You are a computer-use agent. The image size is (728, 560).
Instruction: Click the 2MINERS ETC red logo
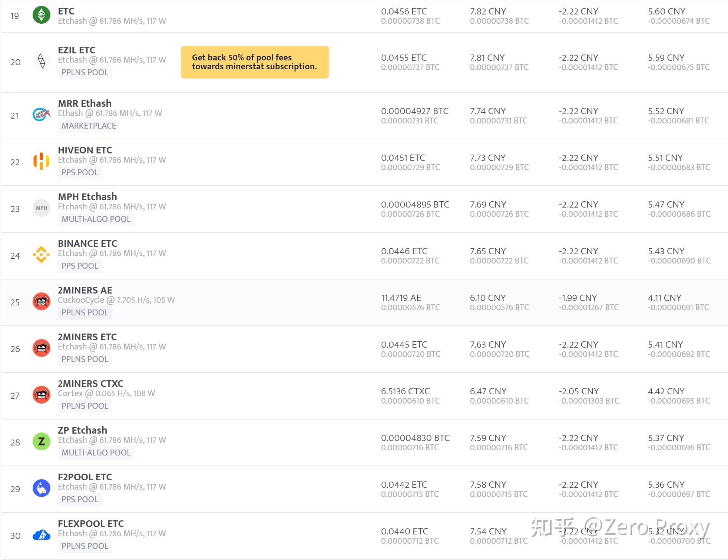pyautogui.click(x=42, y=348)
